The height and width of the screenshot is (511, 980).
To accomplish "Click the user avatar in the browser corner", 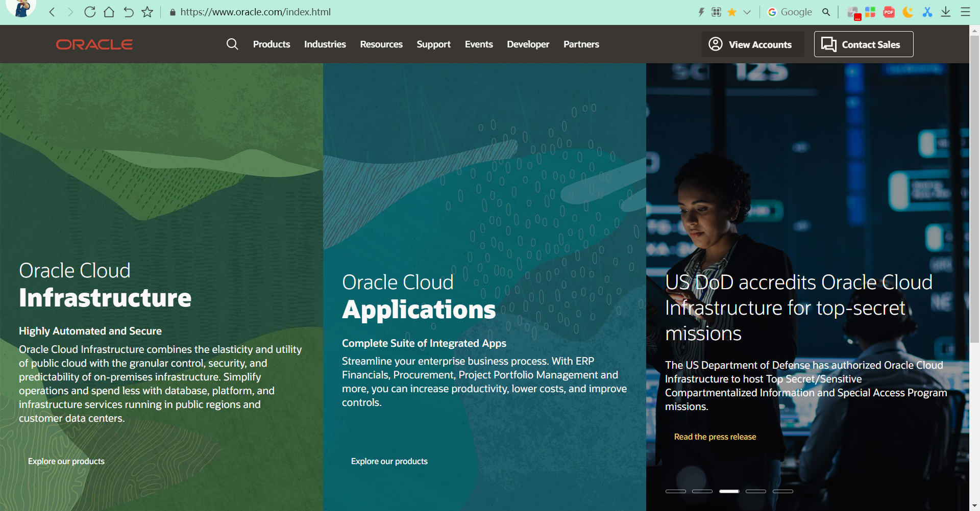I will [x=21, y=8].
